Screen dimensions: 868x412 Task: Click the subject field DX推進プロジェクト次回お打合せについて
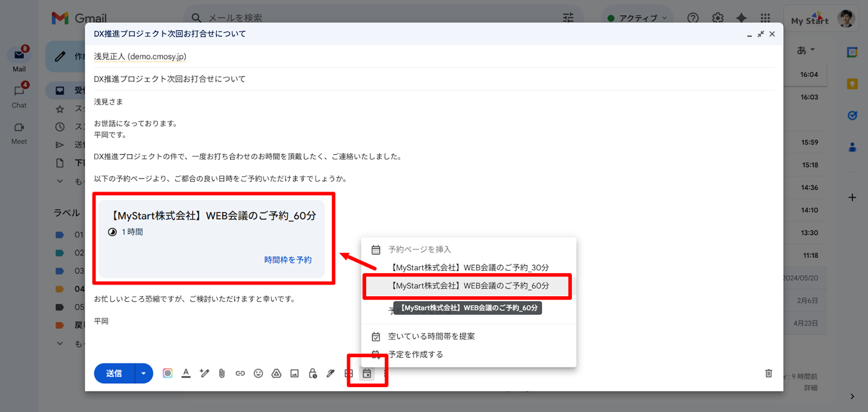point(434,79)
